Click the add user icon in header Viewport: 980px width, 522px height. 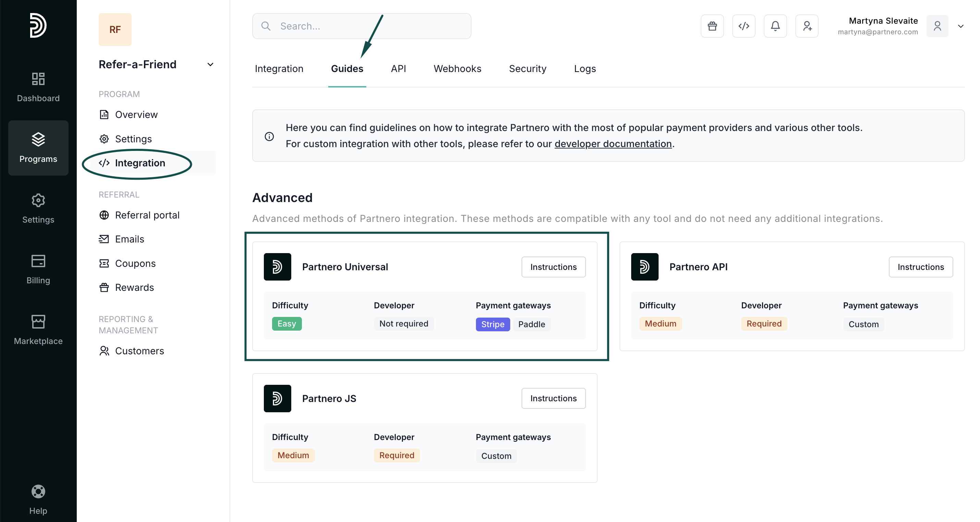pos(807,26)
